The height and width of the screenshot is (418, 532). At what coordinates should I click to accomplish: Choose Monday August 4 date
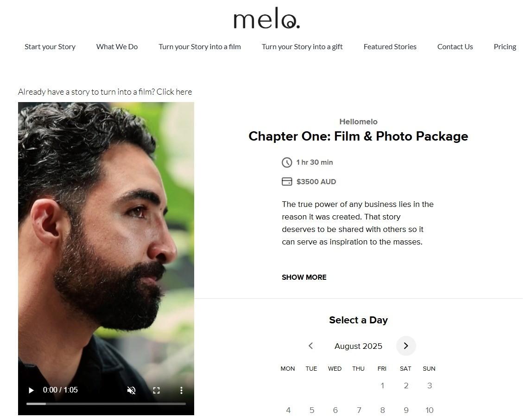tap(288, 410)
